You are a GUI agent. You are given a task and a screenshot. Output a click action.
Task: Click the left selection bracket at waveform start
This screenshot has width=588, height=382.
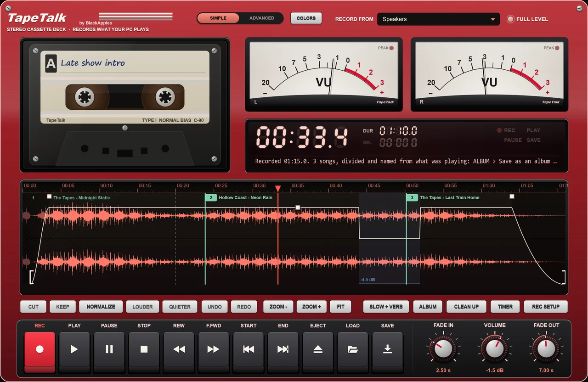click(32, 277)
